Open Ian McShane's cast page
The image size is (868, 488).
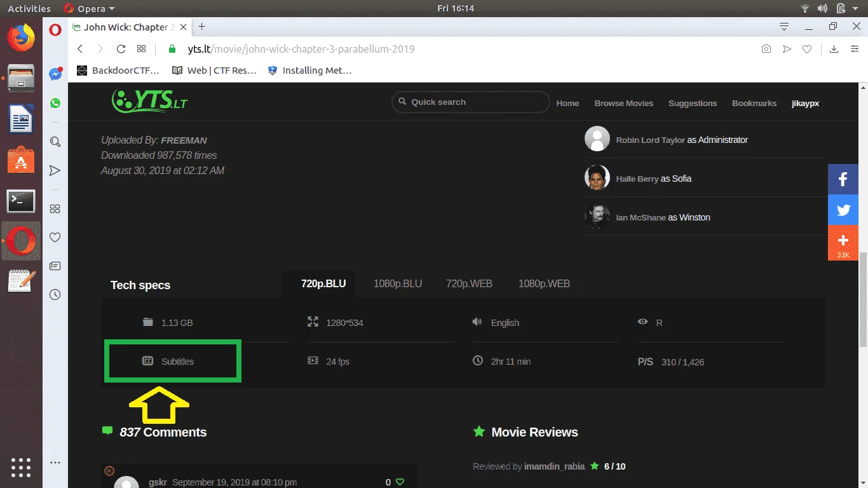pyautogui.click(x=641, y=217)
